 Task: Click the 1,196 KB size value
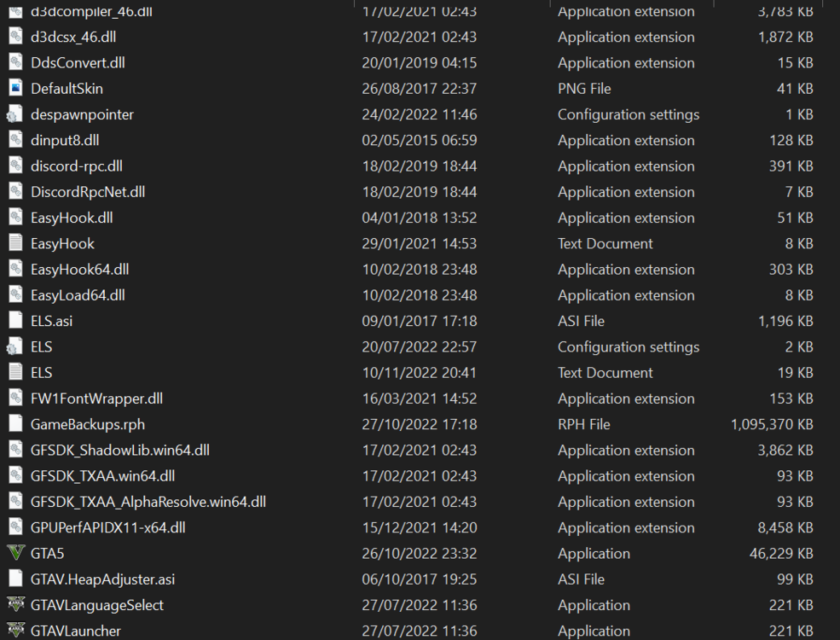tap(785, 321)
